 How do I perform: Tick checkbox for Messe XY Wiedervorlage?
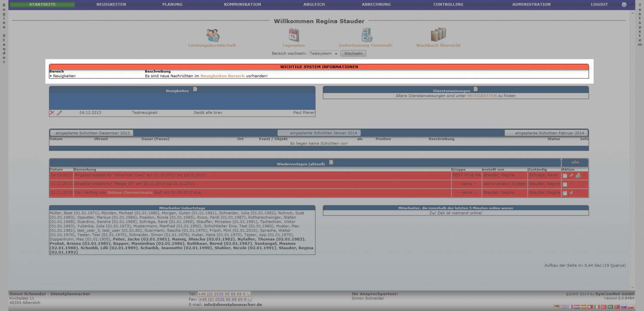[x=565, y=184]
